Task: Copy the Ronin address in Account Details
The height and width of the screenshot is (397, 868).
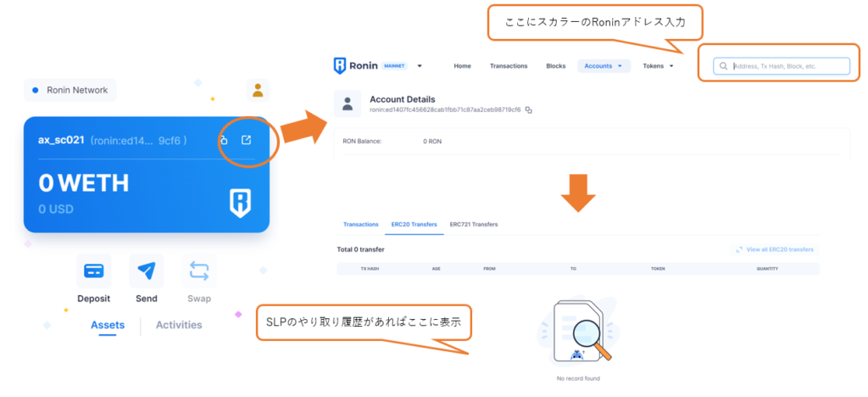Action: [x=529, y=110]
